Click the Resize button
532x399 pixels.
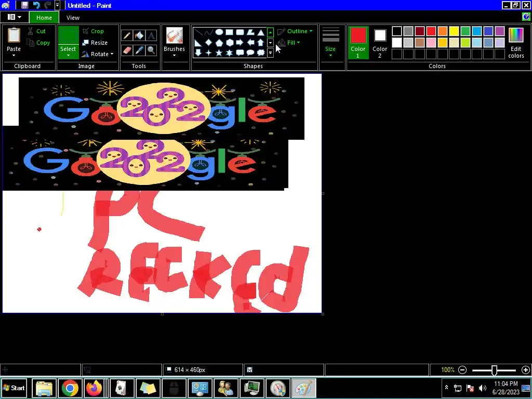tap(95, 43)
